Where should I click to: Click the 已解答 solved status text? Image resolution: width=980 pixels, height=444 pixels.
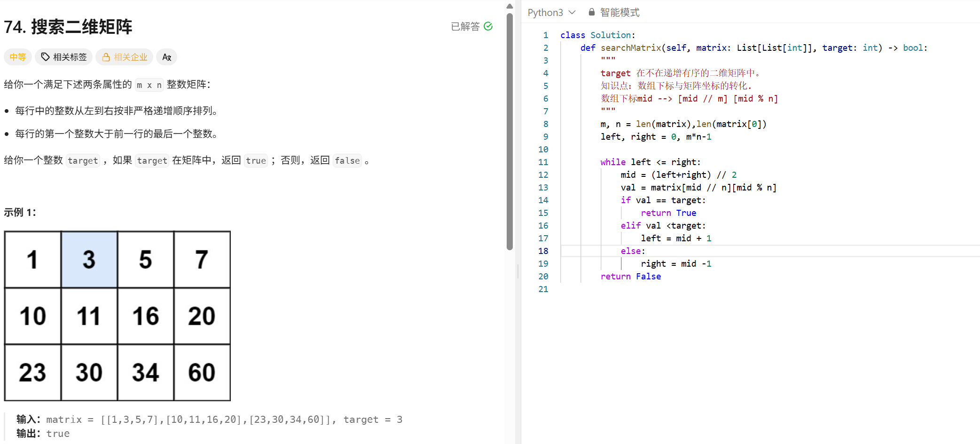point(465,26)
